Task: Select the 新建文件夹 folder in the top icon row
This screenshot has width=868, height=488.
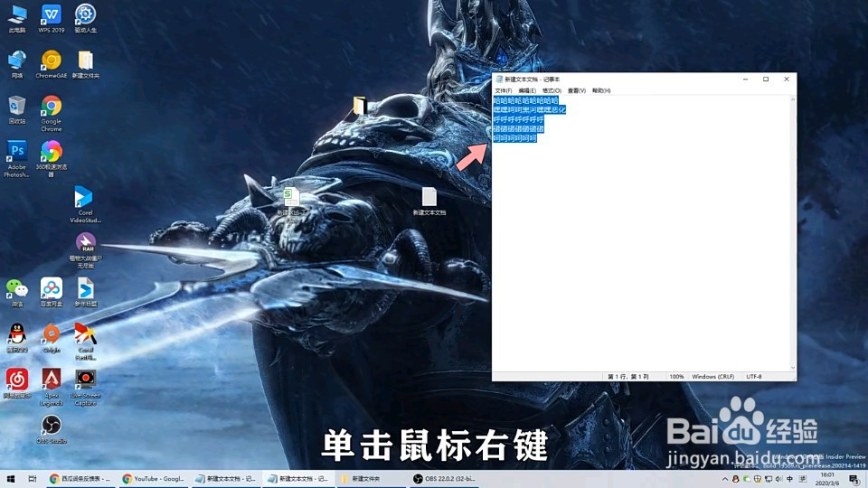Action: point(85,64)
